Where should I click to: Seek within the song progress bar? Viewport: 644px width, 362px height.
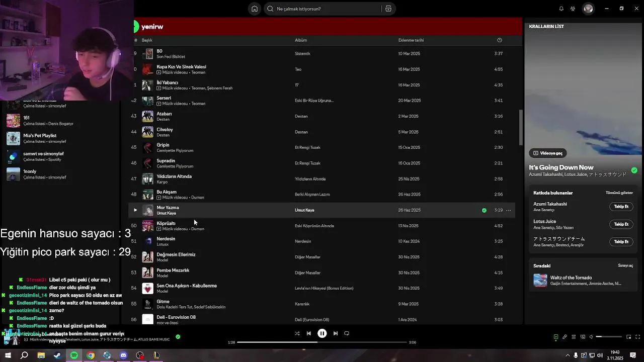point(322,342)
